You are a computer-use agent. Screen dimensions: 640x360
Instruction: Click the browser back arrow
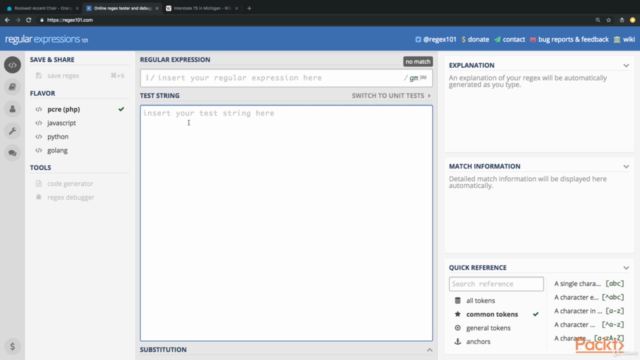tap(7, 20)
